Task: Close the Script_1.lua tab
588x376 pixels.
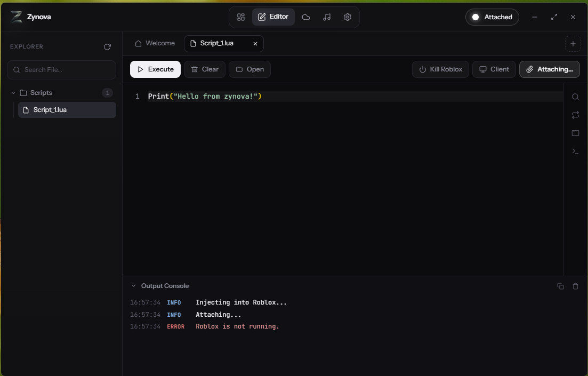Action: click(x=255, y=44)
